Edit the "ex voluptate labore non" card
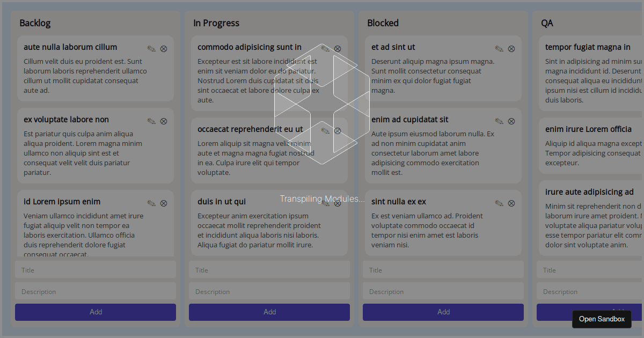Screen dimensions: 644x338 pos(151,121)
